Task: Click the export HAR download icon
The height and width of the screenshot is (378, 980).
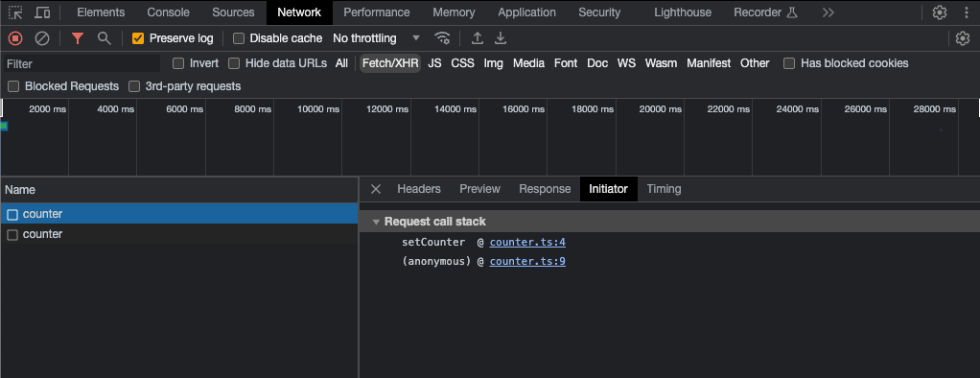Action: tap(500, 38)
